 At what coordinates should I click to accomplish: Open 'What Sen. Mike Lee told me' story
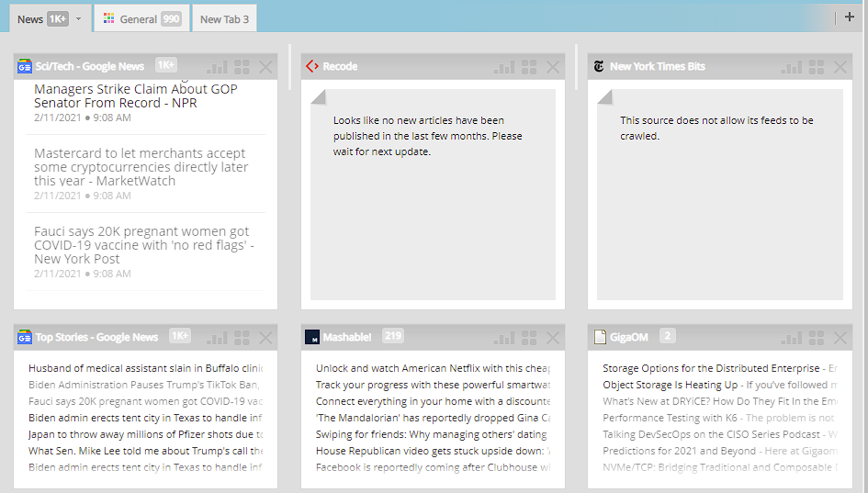(146, 451)
